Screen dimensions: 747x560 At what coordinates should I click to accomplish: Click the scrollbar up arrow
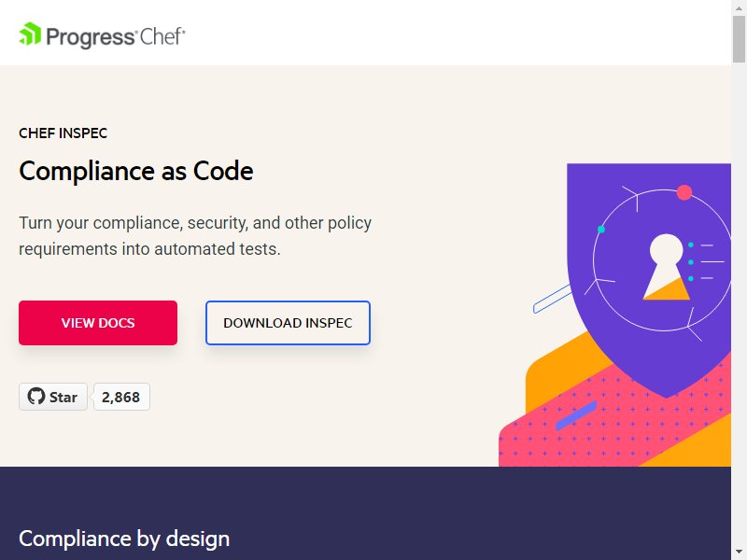[x=739, y=7]
